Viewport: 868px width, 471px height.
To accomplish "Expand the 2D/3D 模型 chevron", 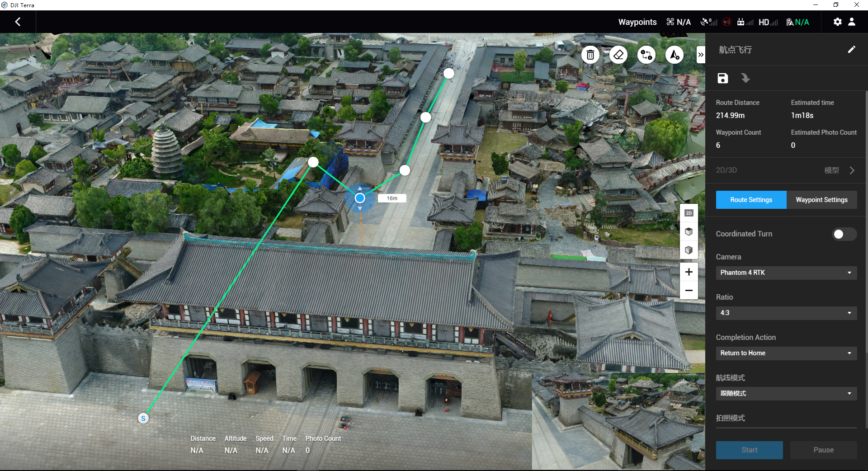I will tap(852, 170).
